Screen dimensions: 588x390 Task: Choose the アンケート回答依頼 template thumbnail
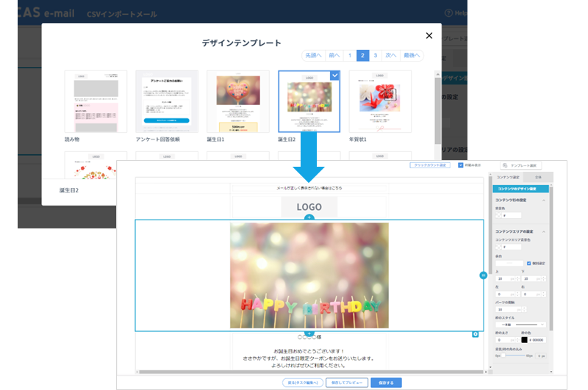pos(167,101)
